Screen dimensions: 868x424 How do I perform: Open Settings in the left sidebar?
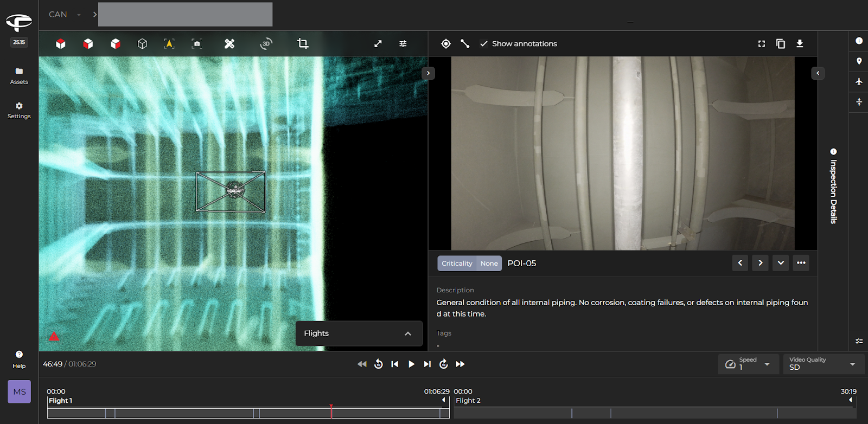19,110
